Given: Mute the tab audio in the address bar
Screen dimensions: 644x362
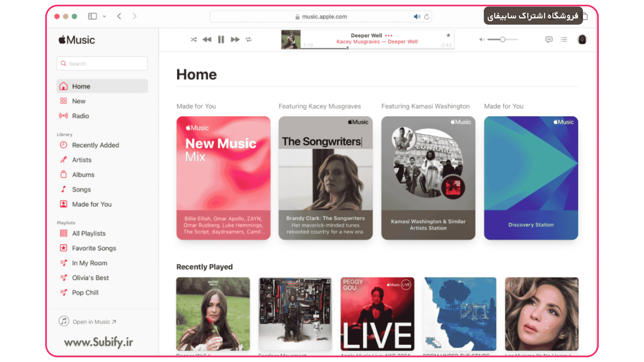Looking at the screenshot, I should click(x=417, y=17).
